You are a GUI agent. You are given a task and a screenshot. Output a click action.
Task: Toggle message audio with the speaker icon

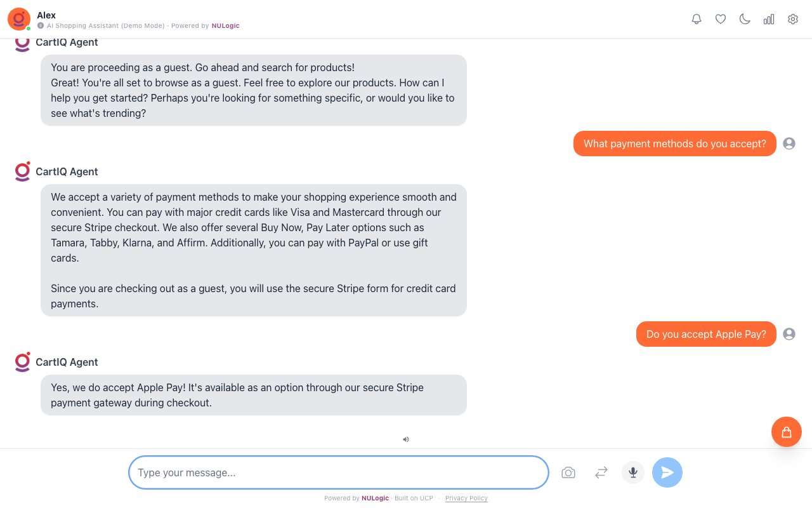click(406, 439)
